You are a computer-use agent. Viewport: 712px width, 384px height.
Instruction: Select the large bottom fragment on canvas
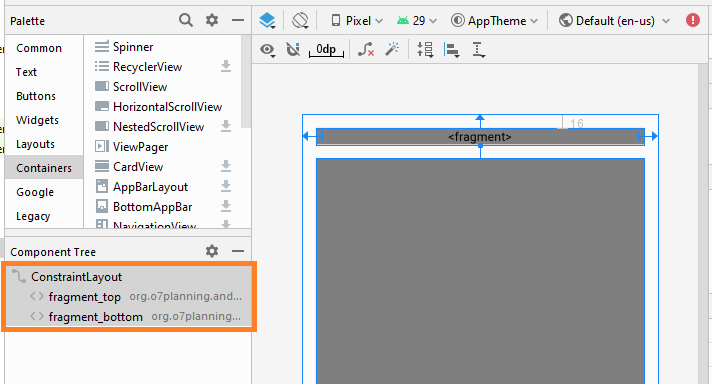click(480, 271)
